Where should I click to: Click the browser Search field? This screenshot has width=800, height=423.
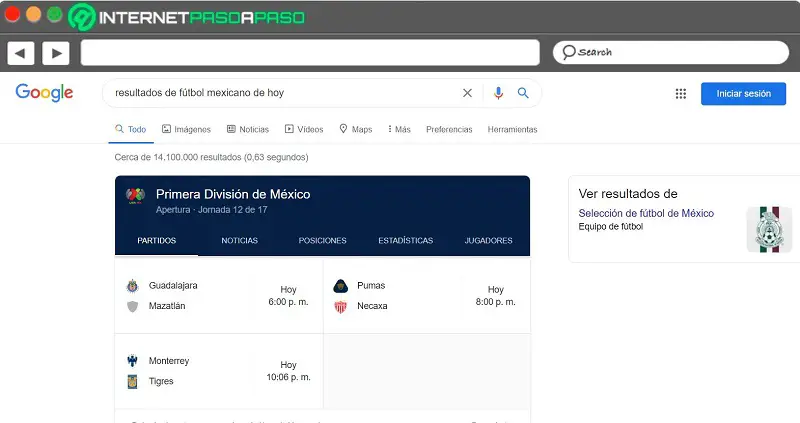click(x=670, y=52)
